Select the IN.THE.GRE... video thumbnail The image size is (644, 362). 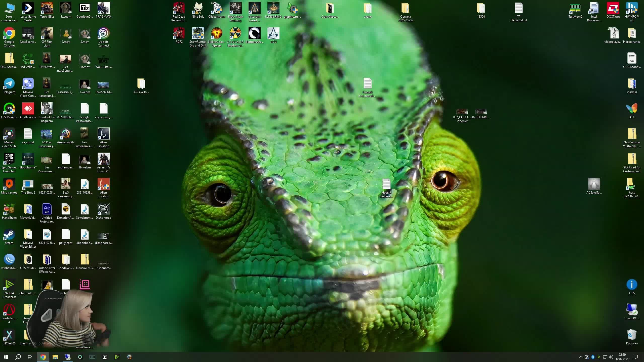pos(481,113)
